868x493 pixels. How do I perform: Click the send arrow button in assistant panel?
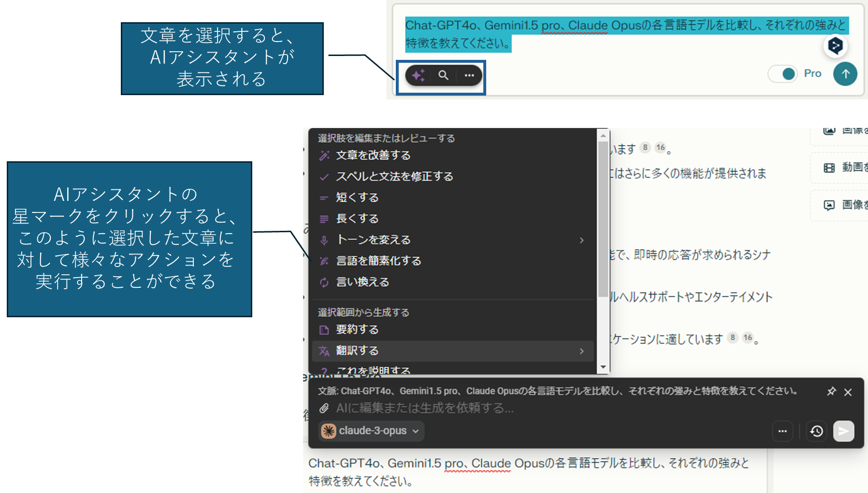pos(843,431)
